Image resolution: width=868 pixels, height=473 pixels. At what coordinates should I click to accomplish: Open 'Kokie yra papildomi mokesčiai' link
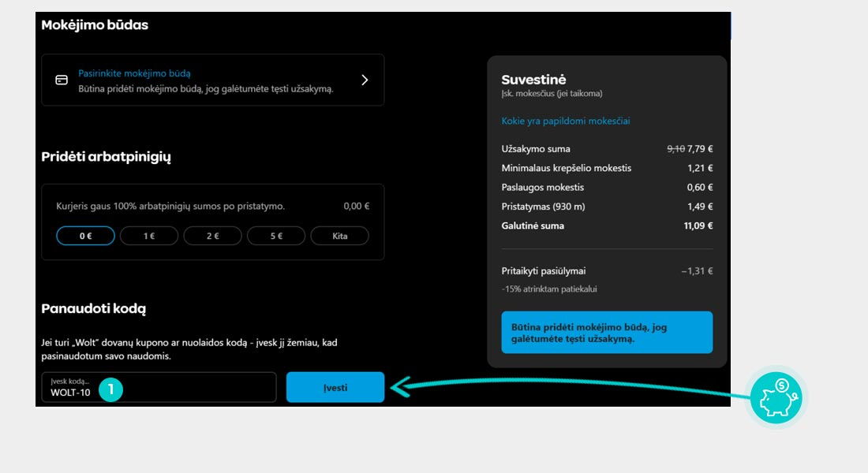coord(565,121)
